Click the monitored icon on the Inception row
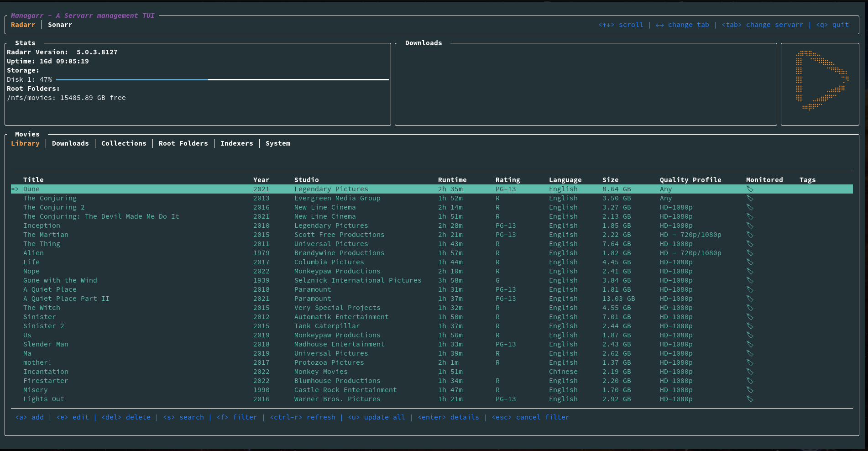Screen dimensions: 868x451 [749, 225]
